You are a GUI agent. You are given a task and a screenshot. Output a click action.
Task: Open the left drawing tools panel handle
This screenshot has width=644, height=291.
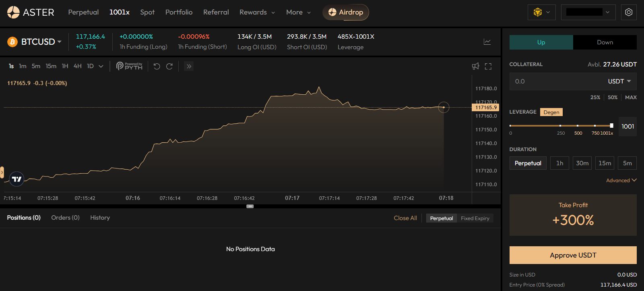[x=2, y=173]
